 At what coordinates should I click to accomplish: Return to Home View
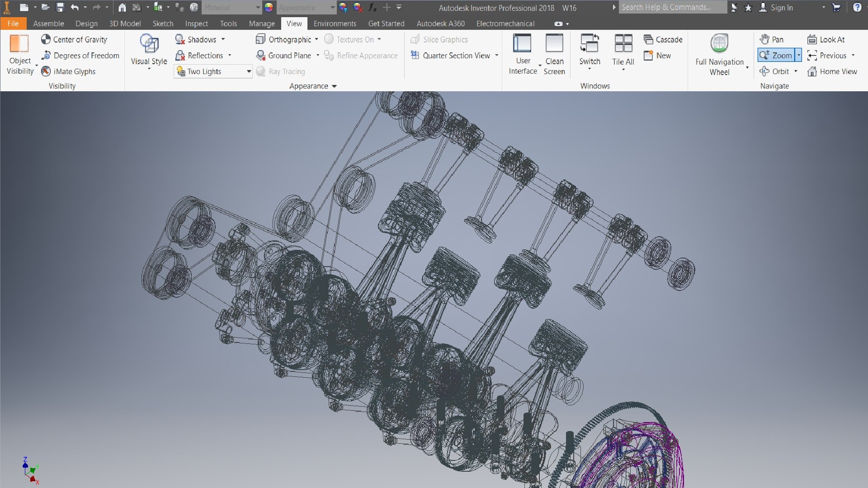tap(832, 71)
